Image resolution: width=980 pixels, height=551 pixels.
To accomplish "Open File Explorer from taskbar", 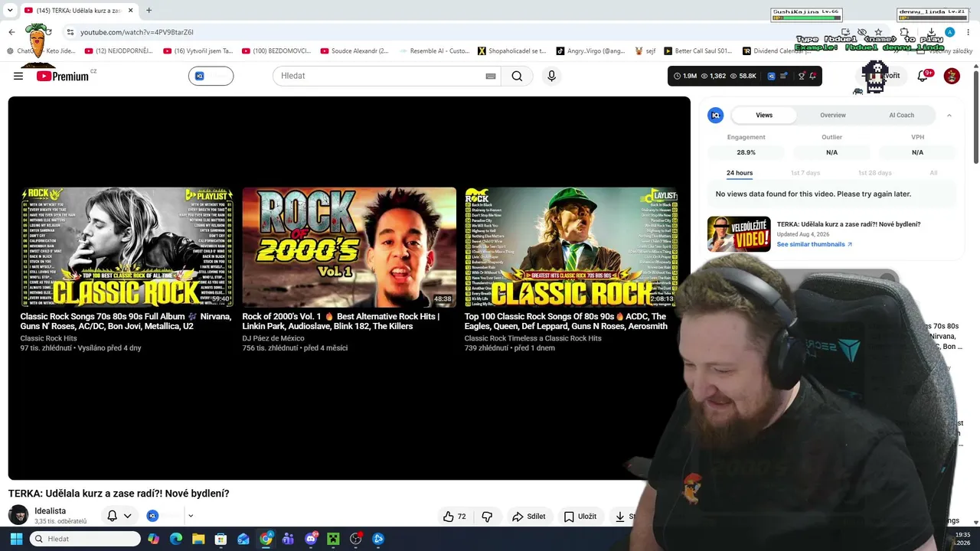I will point(198,539).
